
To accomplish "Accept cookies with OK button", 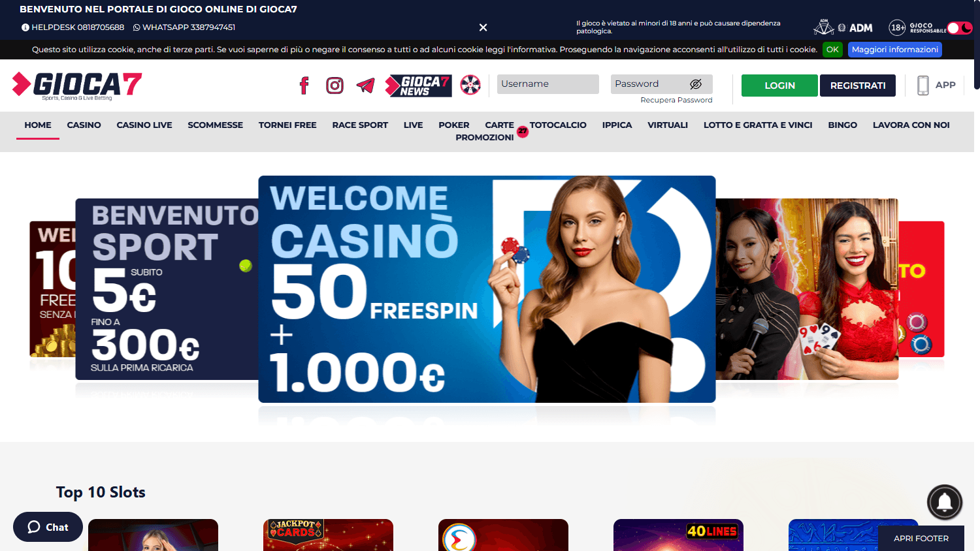I will coord(832,50).
